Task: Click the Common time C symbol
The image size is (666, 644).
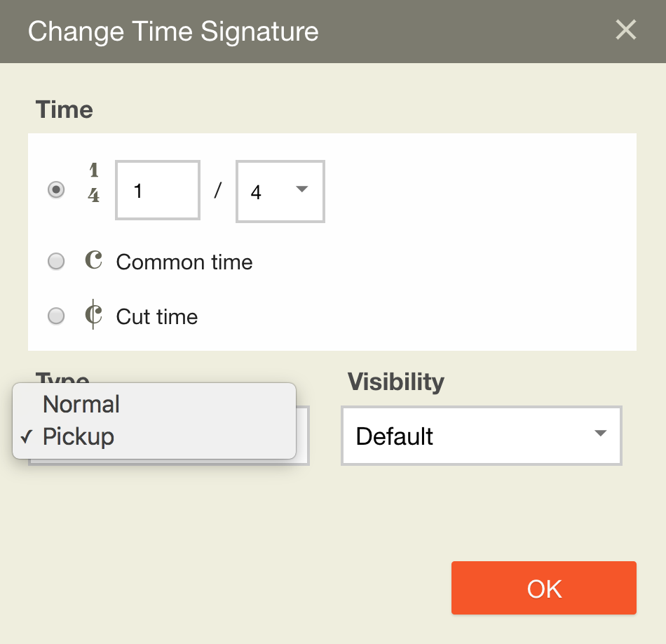Action: [x=93, y=261]
